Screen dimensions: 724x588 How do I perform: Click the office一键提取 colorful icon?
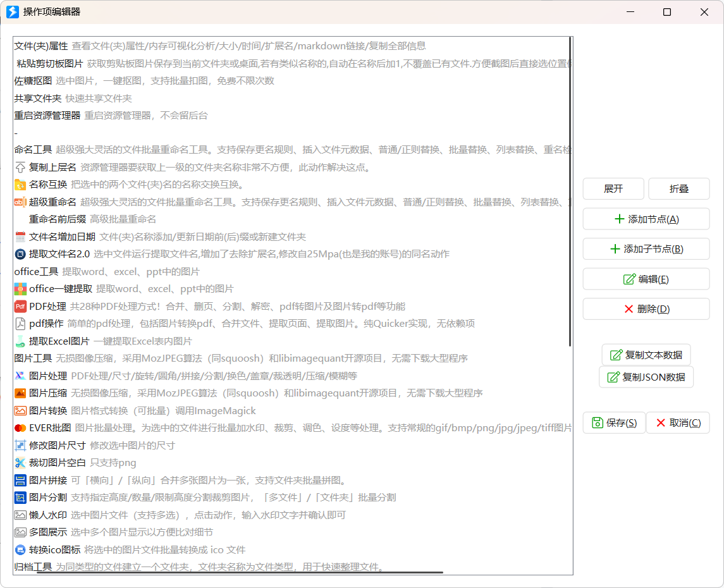pos(20,289)
